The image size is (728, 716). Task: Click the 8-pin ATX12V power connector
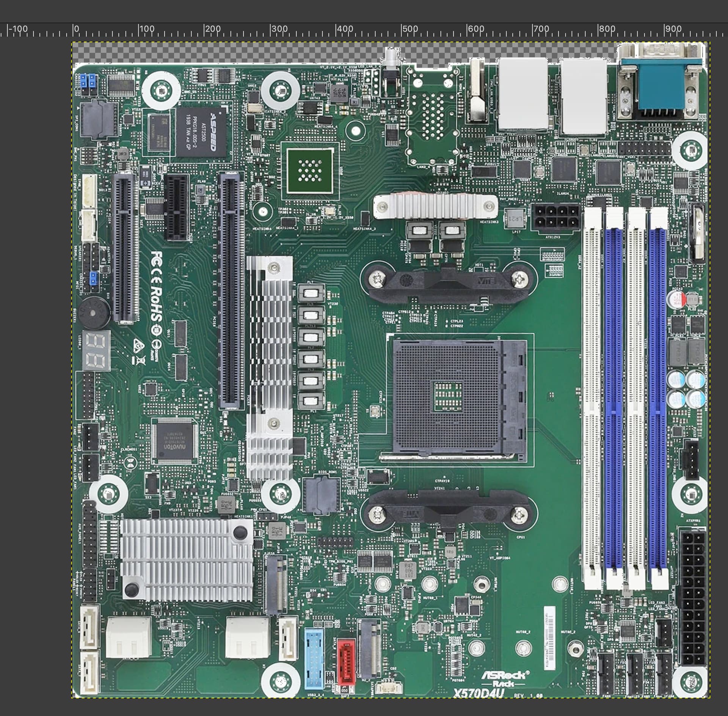coord(555,217)
